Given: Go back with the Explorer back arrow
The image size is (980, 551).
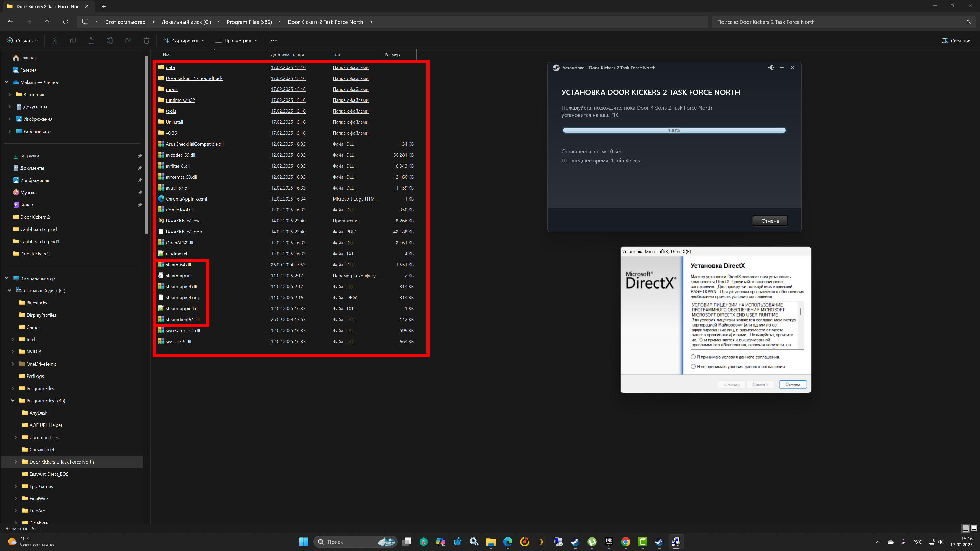Looking at the screenshot, I should pos(10,22).
